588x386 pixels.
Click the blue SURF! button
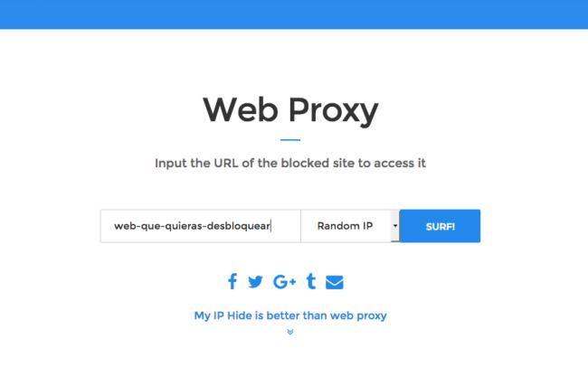click(x=440, y=226)
